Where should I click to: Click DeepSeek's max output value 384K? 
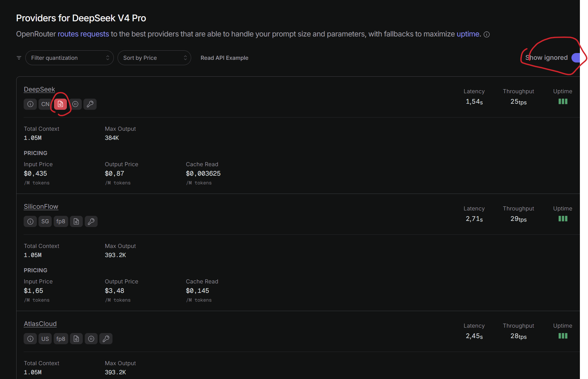pos(112,138)
